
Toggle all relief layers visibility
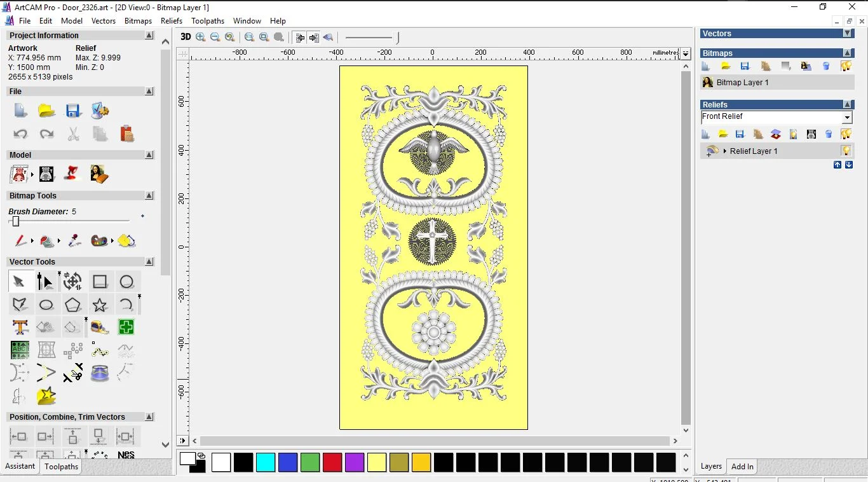846,134
